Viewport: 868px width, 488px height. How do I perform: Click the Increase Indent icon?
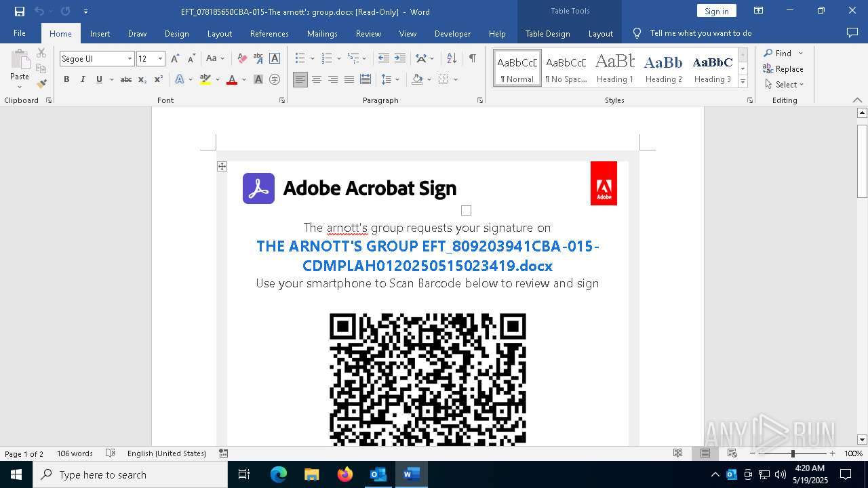[400, 59]
